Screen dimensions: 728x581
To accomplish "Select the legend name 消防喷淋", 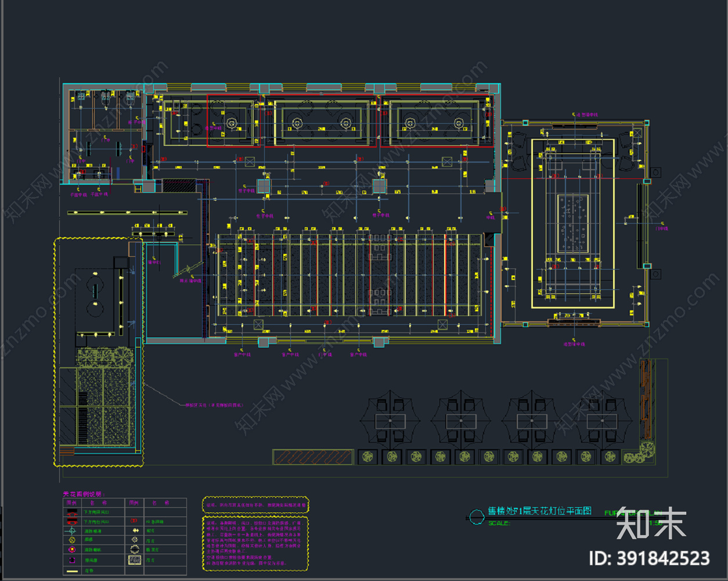I will tap(93, 531).
